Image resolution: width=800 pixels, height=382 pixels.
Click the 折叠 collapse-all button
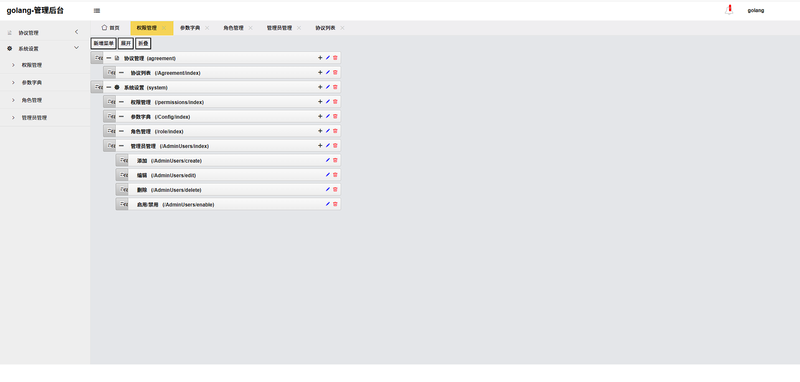tap(143, 43)
